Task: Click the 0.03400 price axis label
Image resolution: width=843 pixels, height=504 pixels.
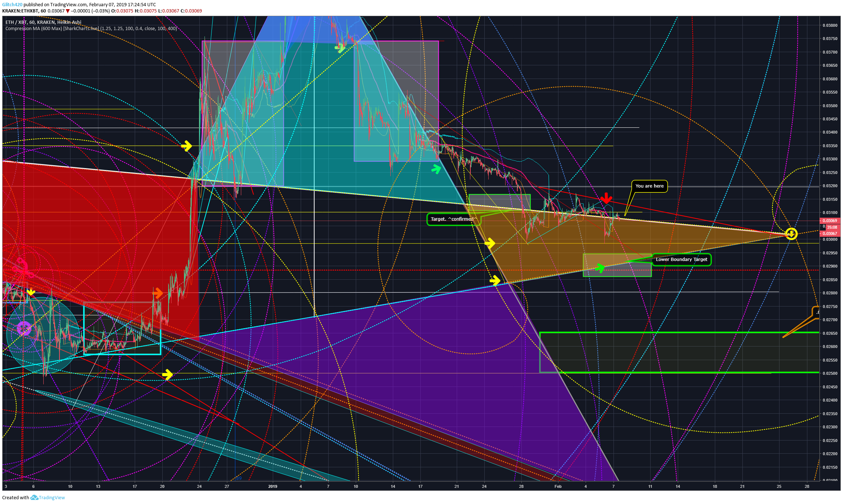Action: point(830,133)
